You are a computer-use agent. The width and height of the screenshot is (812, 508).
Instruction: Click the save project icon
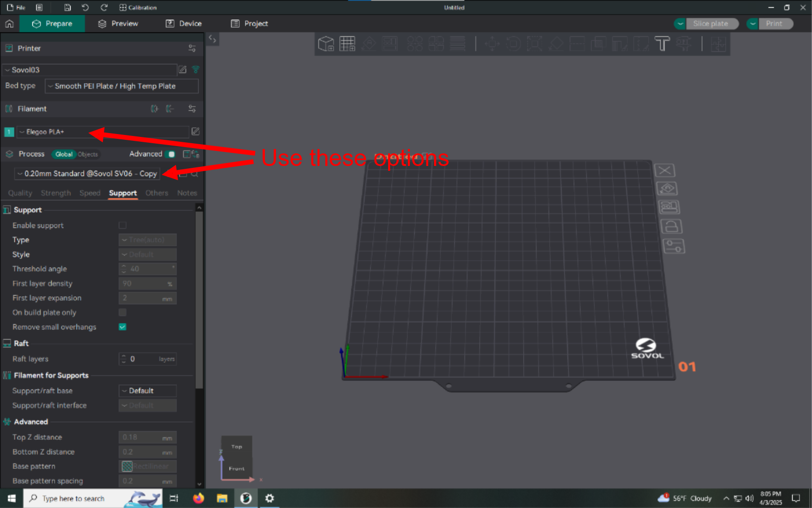(x=68, y=7)
